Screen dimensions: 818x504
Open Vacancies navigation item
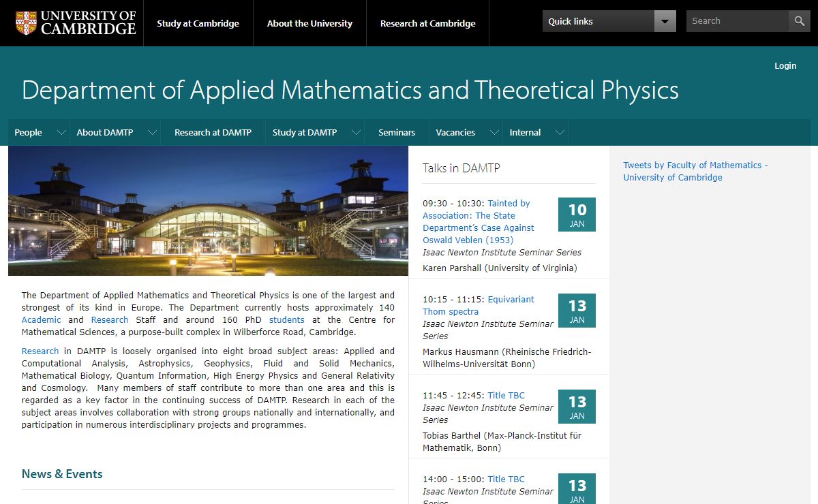(x=455, y=132)
